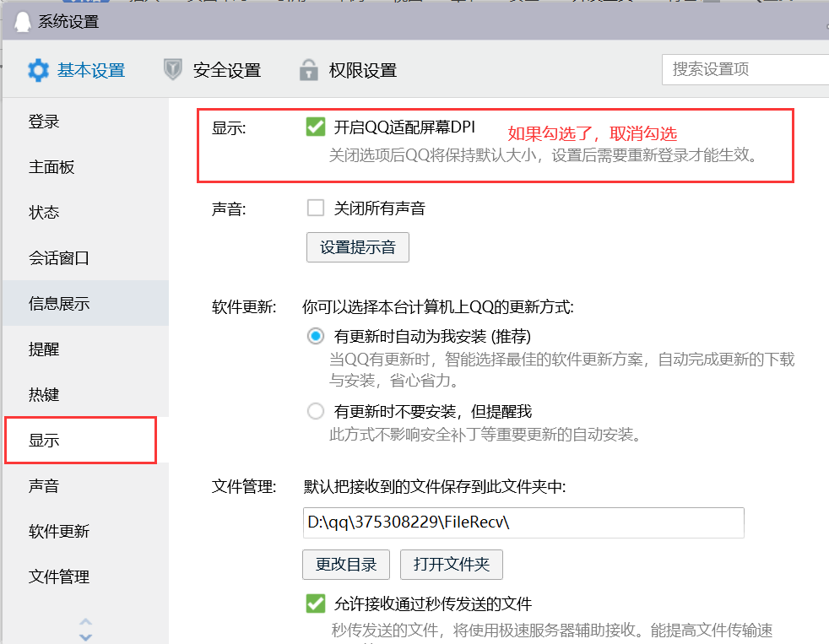Click the 打开文件夹 button
Screen dimensions: 829x644
click(x=452, y=565)
